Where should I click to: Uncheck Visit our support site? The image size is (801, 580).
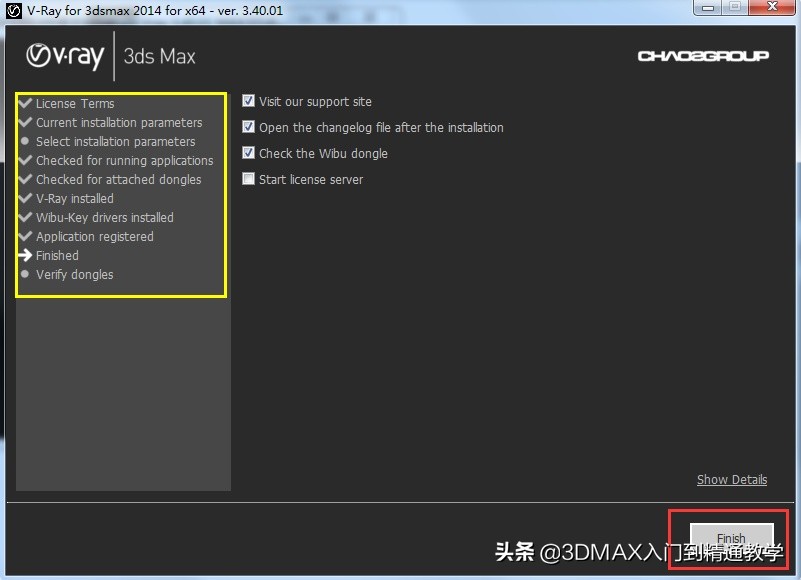(x=248, y=101)
